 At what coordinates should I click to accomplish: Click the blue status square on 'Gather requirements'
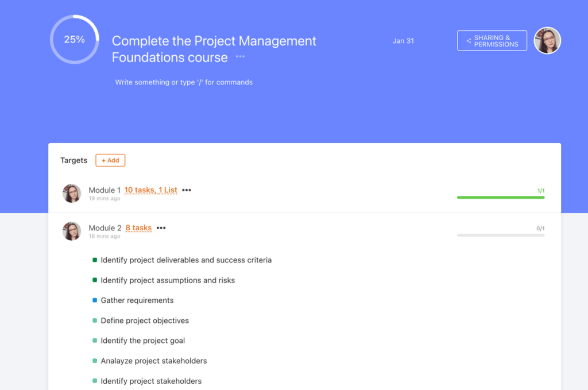click(95, 300)
